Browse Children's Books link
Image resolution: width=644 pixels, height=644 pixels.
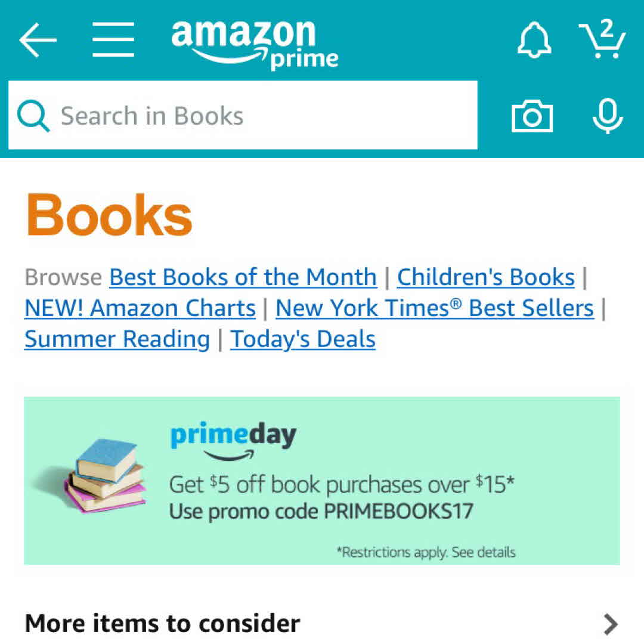pyautogui.click(x=485, y=277)
